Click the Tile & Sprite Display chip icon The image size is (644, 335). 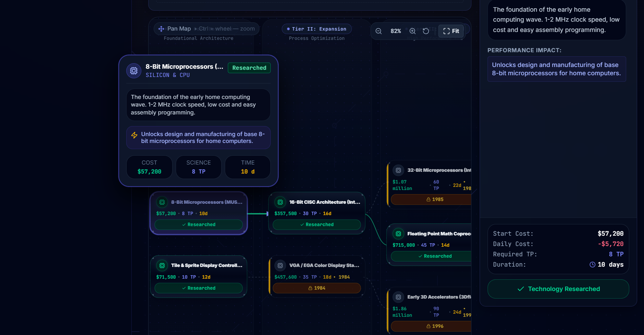(162, 266)
